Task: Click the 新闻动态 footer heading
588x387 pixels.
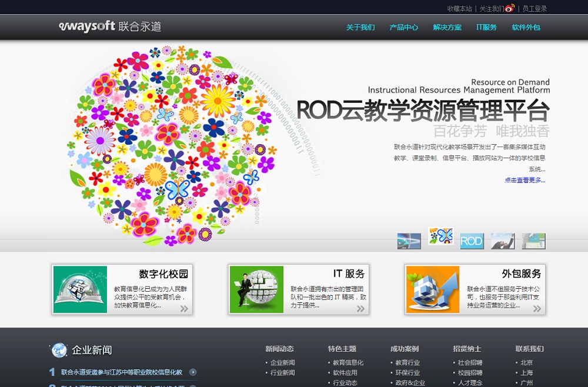Action: coord(279,349)
